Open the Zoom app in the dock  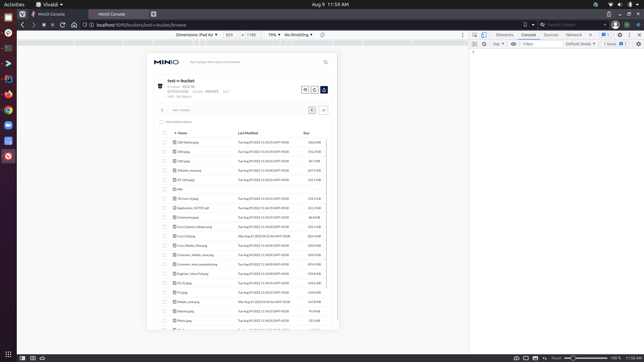[8, 125]
